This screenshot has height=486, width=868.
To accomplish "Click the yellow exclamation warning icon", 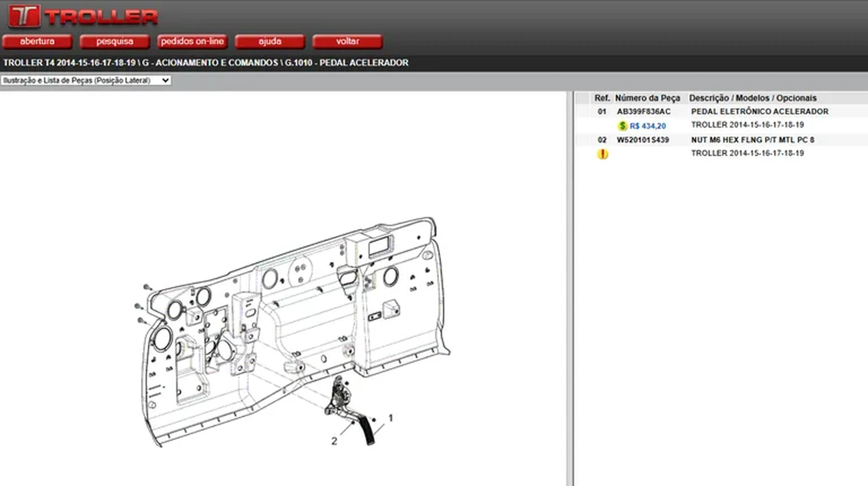I will pos(602,154).
